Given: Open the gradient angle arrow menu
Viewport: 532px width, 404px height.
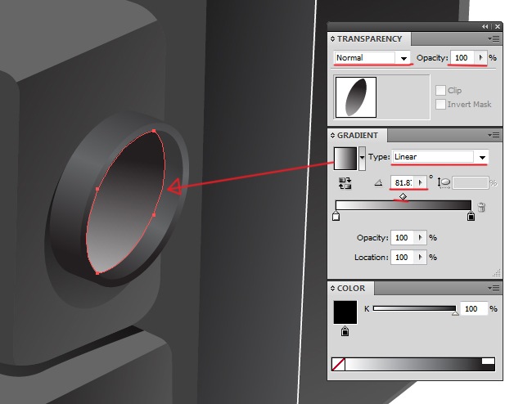Looking at the screenshot, I should pos(421,182).
